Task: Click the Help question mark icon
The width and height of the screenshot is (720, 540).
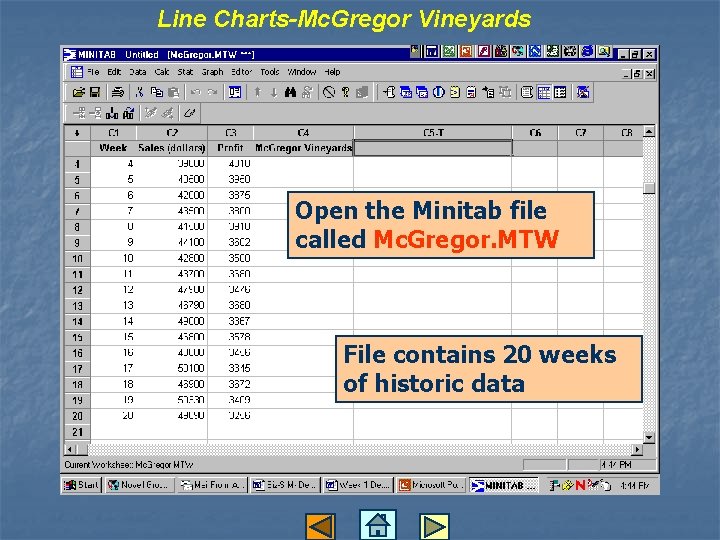Action: pyautogui.click(x=345, y=92)
